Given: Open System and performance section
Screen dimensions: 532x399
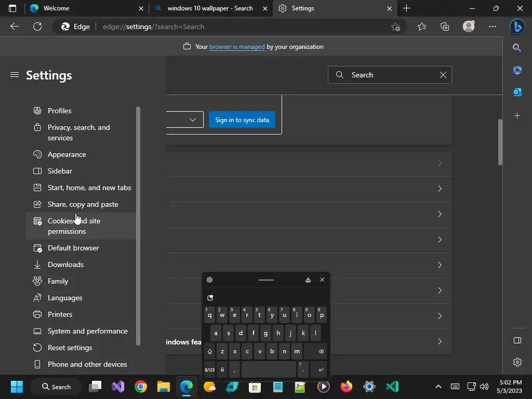Looking at the screenshot, I should [81, 331].
